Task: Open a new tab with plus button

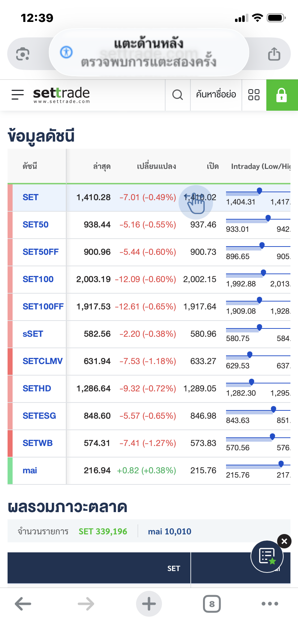Action: click(x=149, y=604)
